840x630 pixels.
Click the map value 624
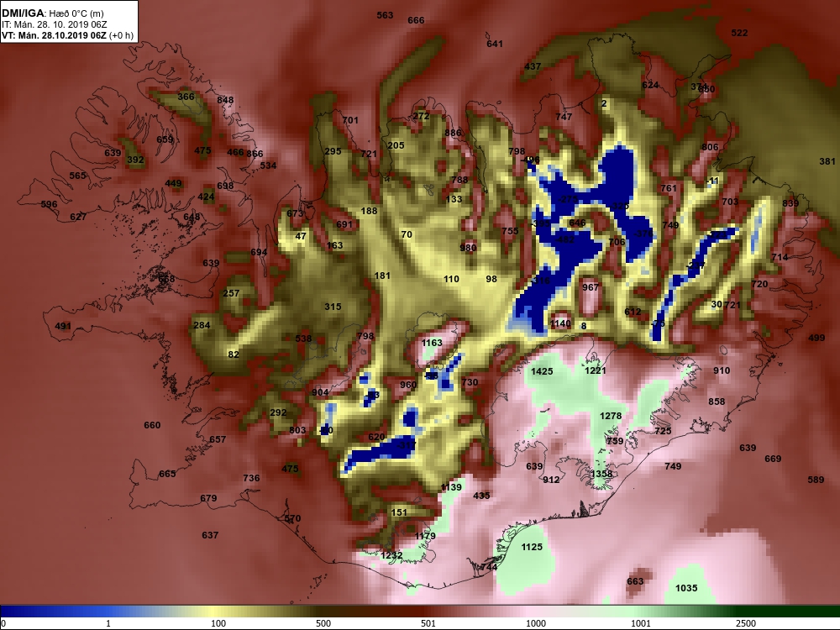(650, 85)
